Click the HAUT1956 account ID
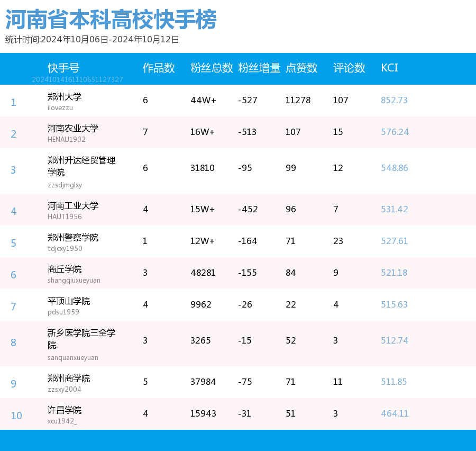 [65, 217]
